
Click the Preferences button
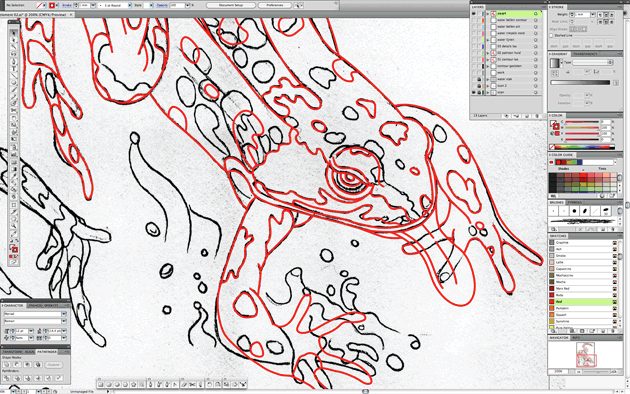click(x=275, y=5)
